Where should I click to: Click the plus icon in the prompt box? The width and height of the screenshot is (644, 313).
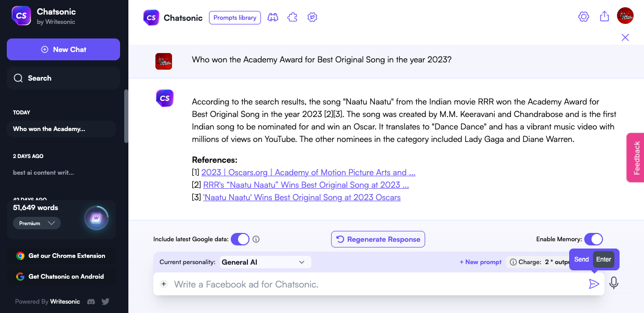(164, 284)
